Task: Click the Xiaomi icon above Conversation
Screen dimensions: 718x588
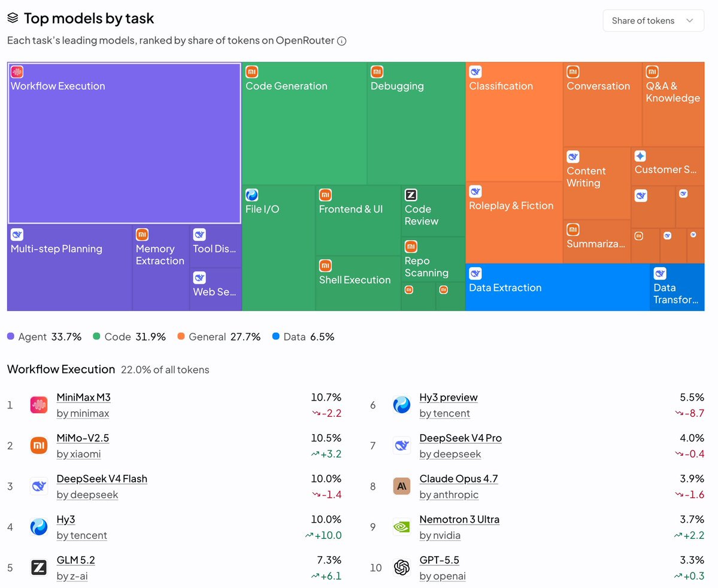Action: 573,71
